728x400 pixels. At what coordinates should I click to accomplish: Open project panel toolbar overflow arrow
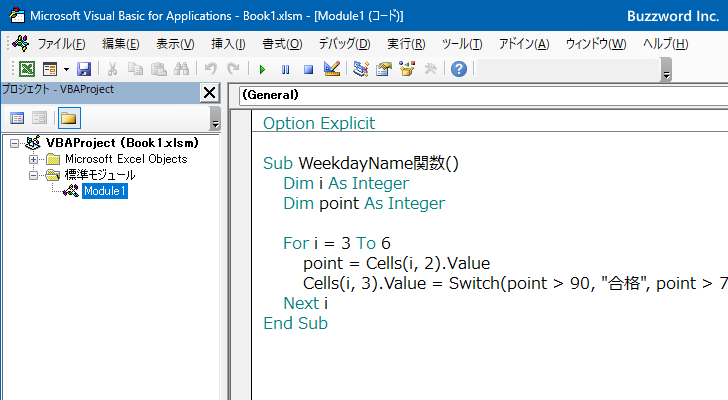click(215, 118)
